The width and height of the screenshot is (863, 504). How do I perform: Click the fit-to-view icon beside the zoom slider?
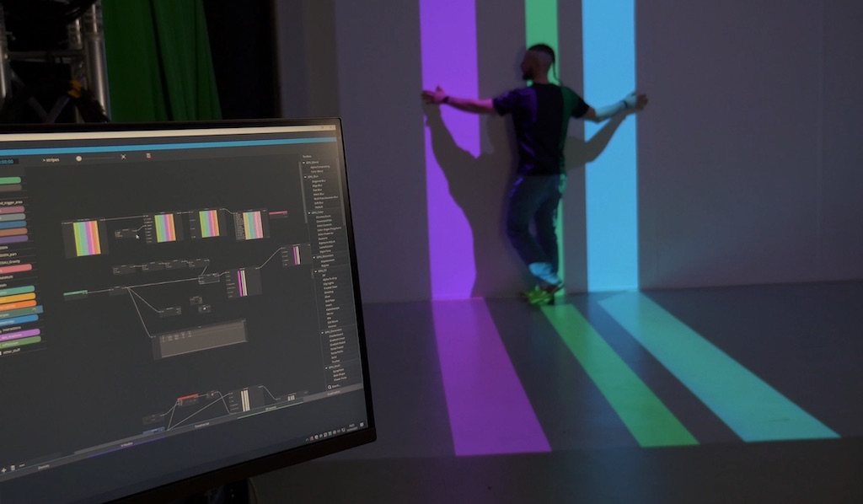(123, 157)
